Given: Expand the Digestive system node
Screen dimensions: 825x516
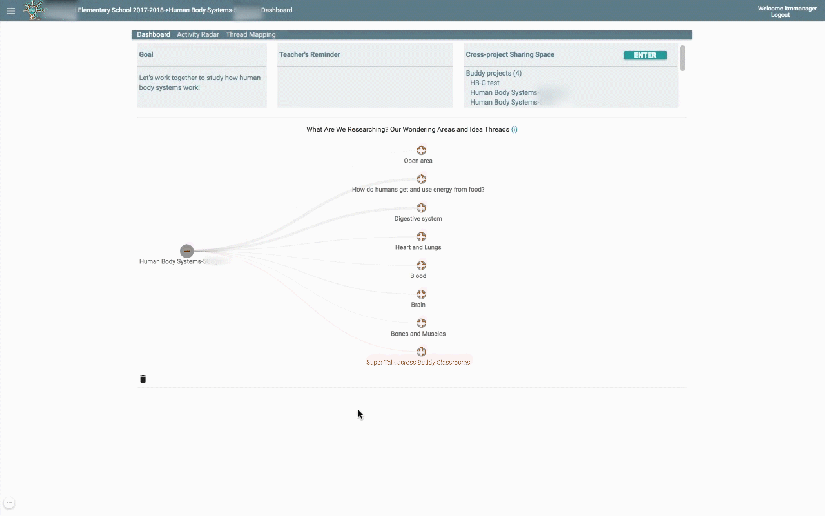Looking at the screenshot, I should [421, 208].
